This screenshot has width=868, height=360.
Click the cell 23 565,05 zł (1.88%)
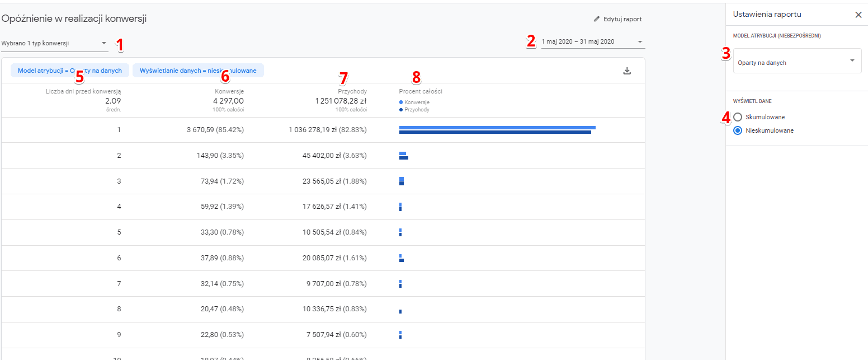coord(334,181)
